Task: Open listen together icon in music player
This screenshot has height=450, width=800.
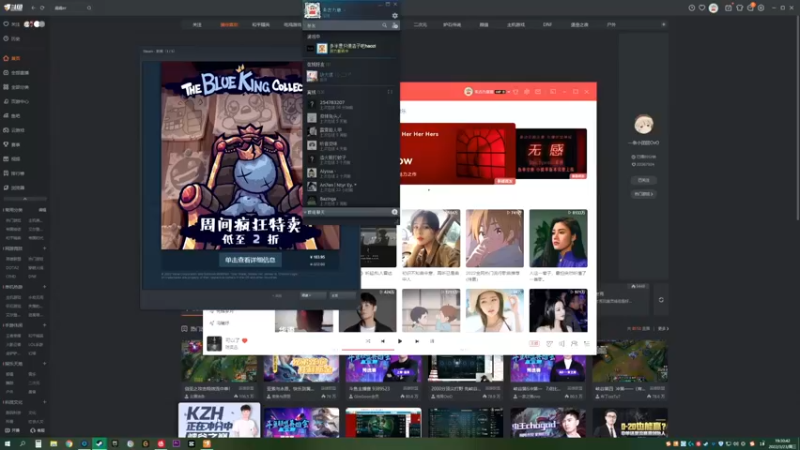Action: (x=574, y=344)
